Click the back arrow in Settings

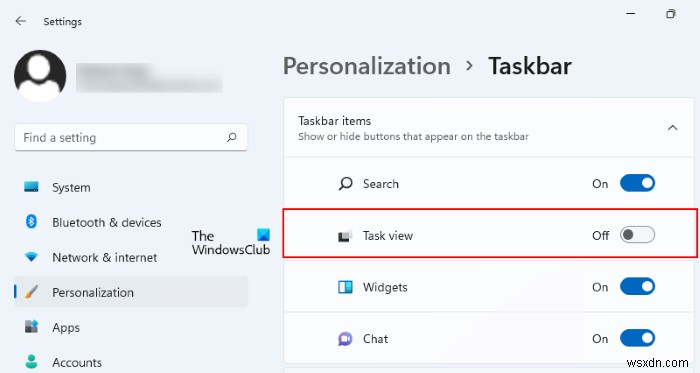[21, 21]
